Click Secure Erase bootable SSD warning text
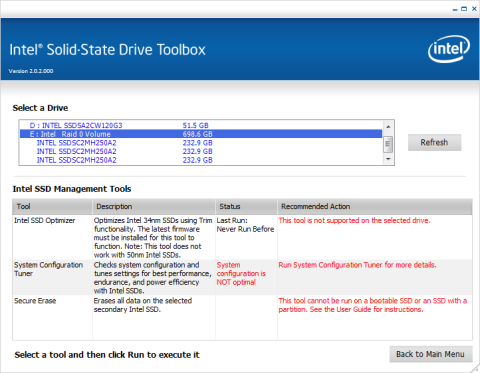 373,305
